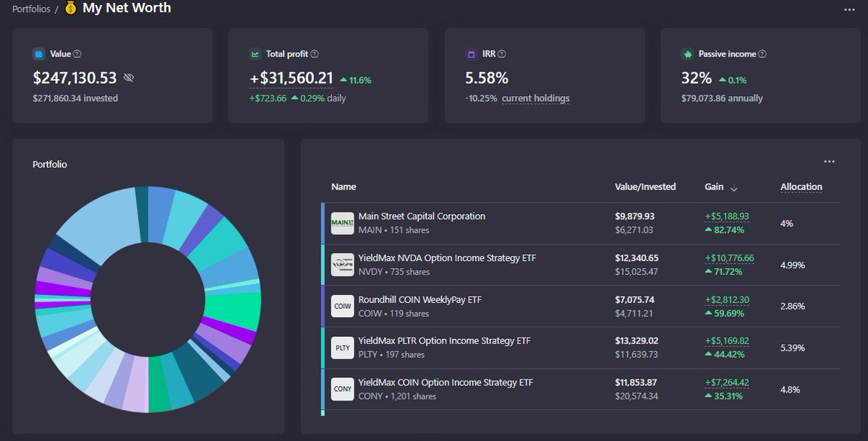Image resolution: width=868 pixels, height=441 pixels.
Task: Open YieldMax PLTR Option Income Strategy ETF
Action: point(444,341)
